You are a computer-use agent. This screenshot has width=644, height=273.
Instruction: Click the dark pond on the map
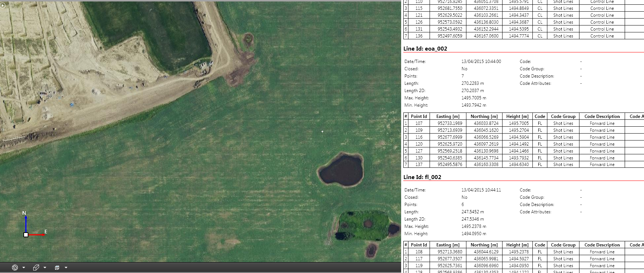[x=341, y=170]
